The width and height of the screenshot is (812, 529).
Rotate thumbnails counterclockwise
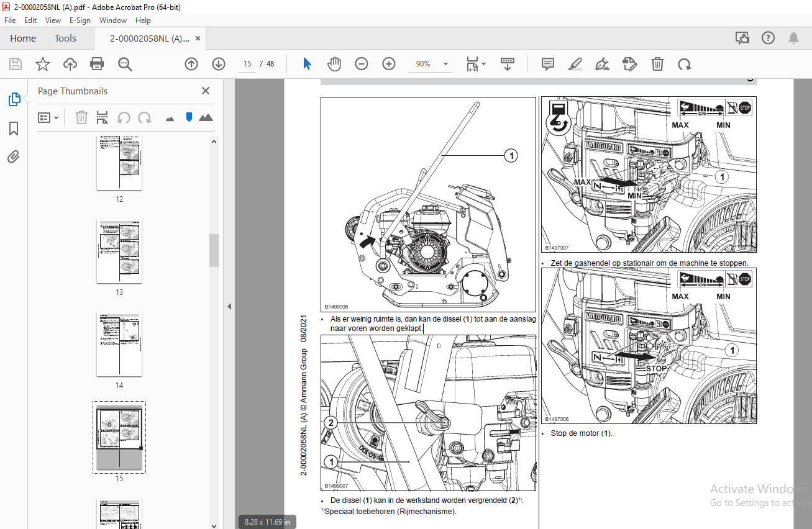(124, 117)
